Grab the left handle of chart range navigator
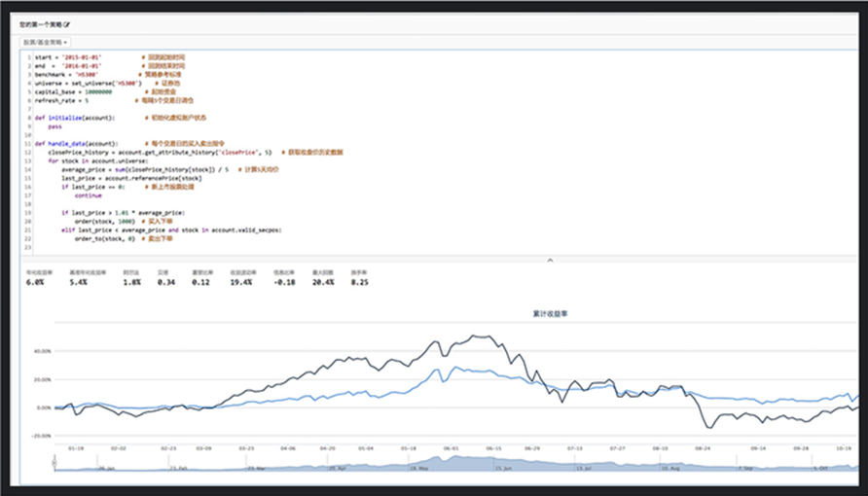 click(x=54, y=461)
